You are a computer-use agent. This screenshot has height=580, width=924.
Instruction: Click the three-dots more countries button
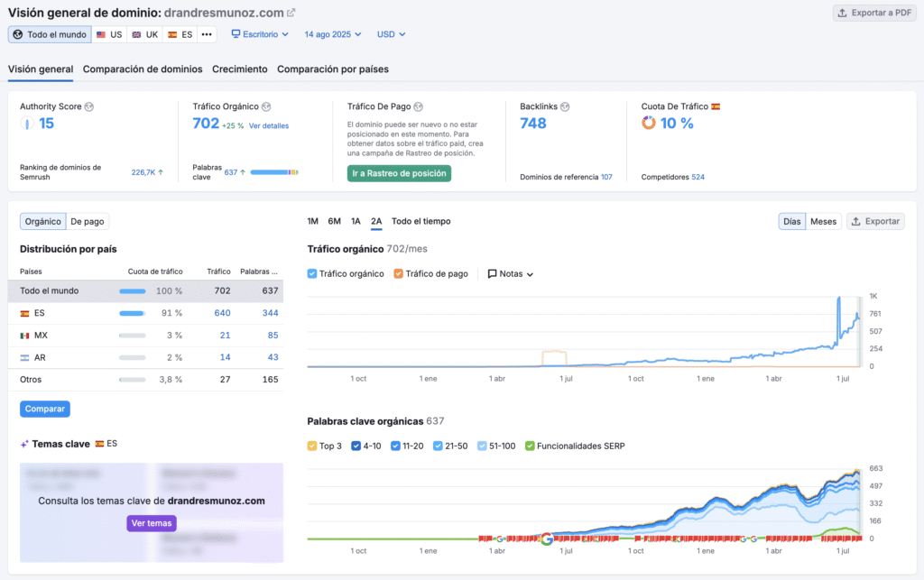[x=208, y=34]
